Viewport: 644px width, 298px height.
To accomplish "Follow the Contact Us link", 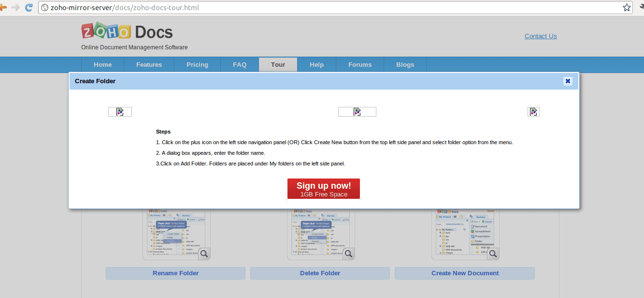I will pos(541,36).
